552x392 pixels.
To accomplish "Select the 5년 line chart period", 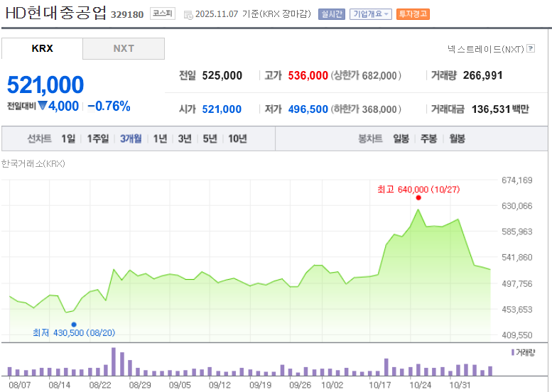I will (x=210, y=138).
